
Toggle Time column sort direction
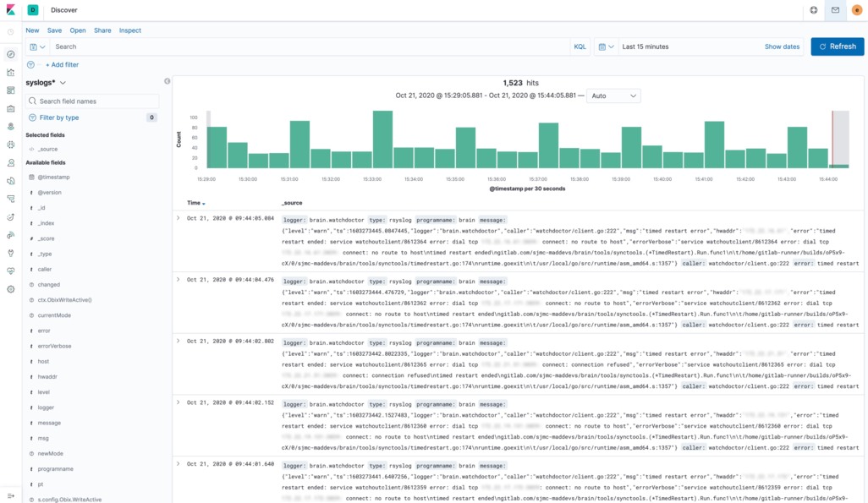click(x=203, y=204)
